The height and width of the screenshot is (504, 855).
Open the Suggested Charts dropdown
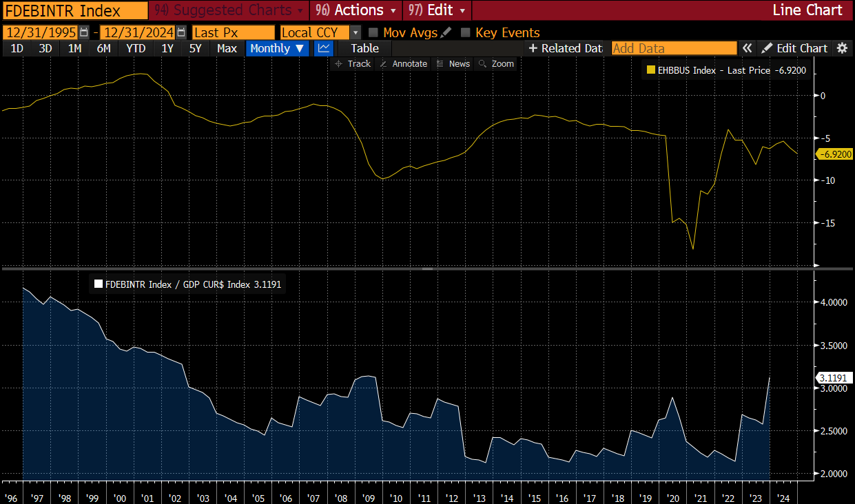pos(229,10)
